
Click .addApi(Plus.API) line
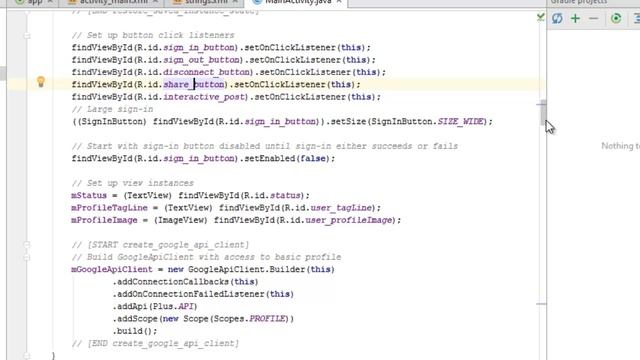[155, 306]
